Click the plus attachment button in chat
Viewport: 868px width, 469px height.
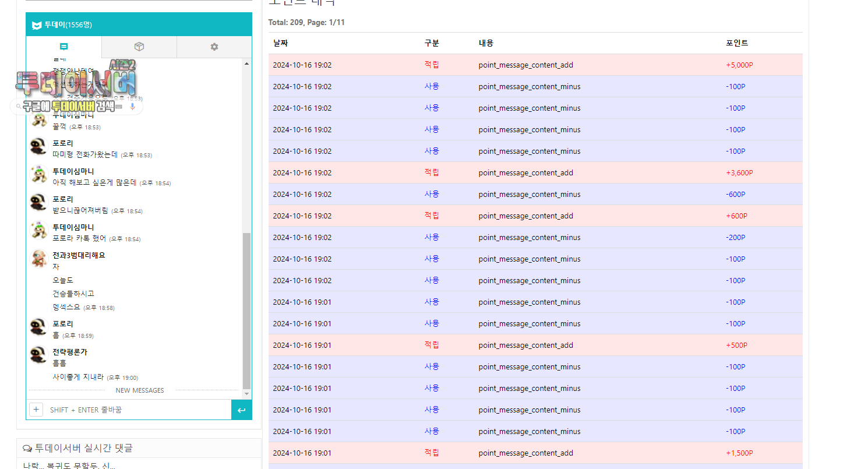[x=36, y=410]
